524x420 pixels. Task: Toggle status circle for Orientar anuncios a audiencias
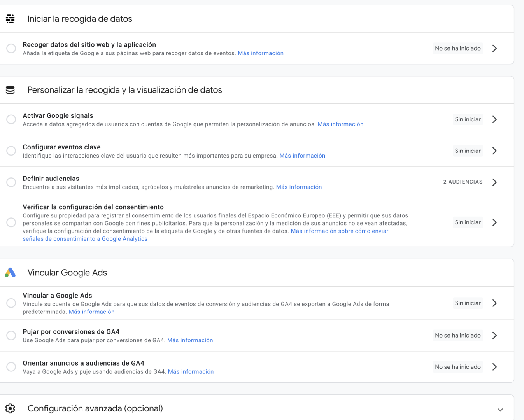pos(11,367)
